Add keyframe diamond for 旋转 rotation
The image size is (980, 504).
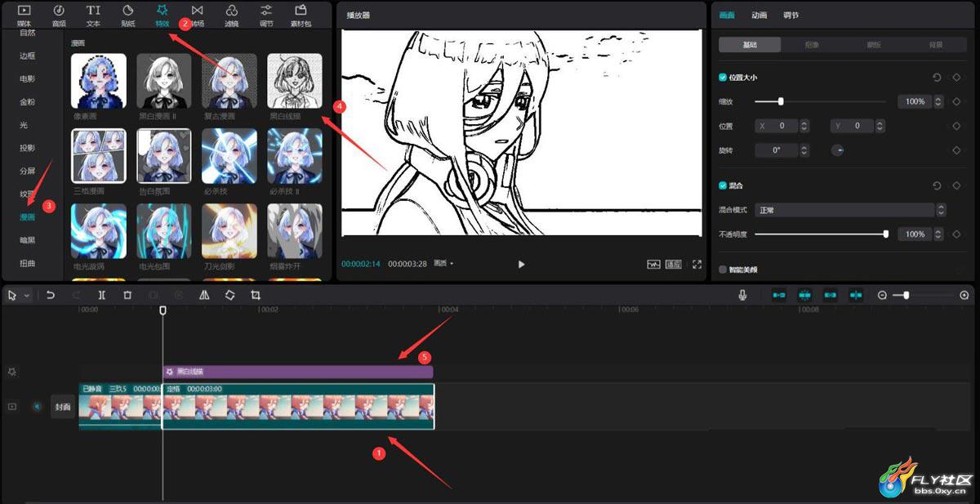tap(955, 150)
